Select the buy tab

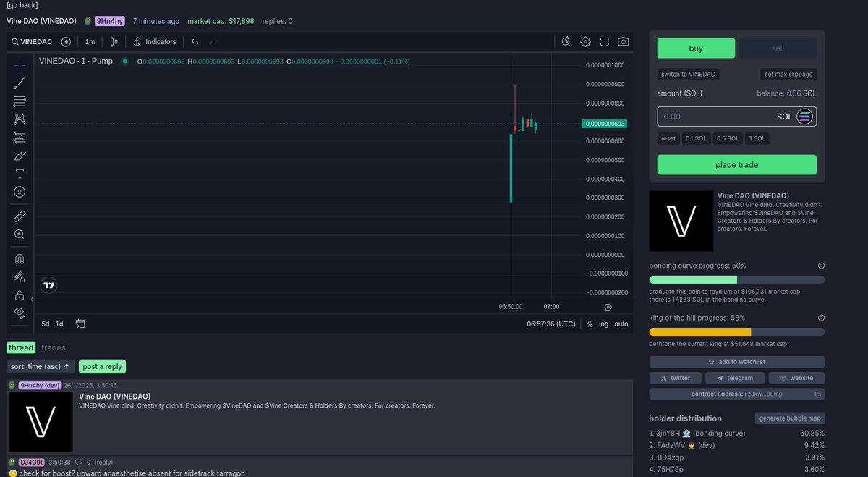click(696, 48)
